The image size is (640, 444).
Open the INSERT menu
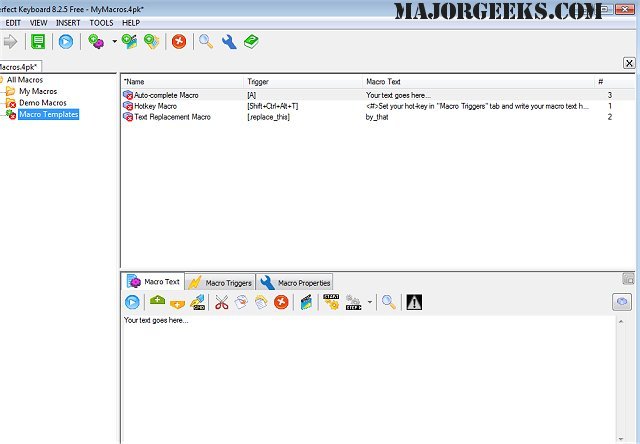pyautogui.click(x=68, y=23)
